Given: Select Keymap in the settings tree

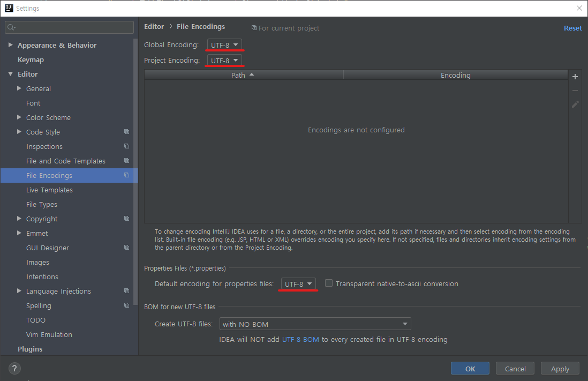Looking at the screenshot, I should [31, 59].
